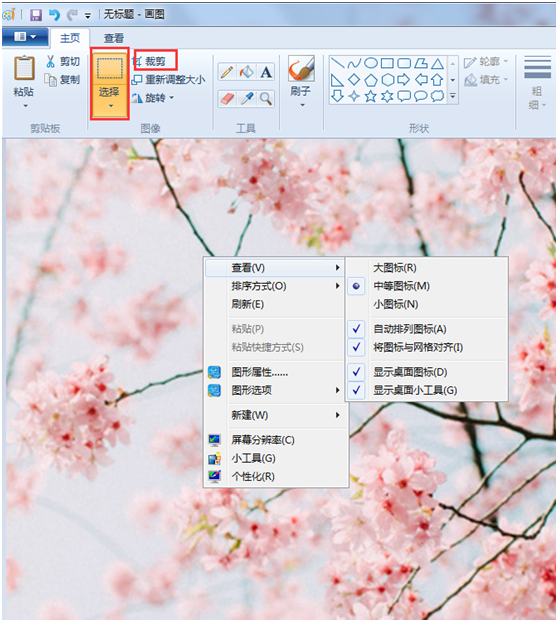Choose 刷新(E) in context menu

click(x=275, y=304)
